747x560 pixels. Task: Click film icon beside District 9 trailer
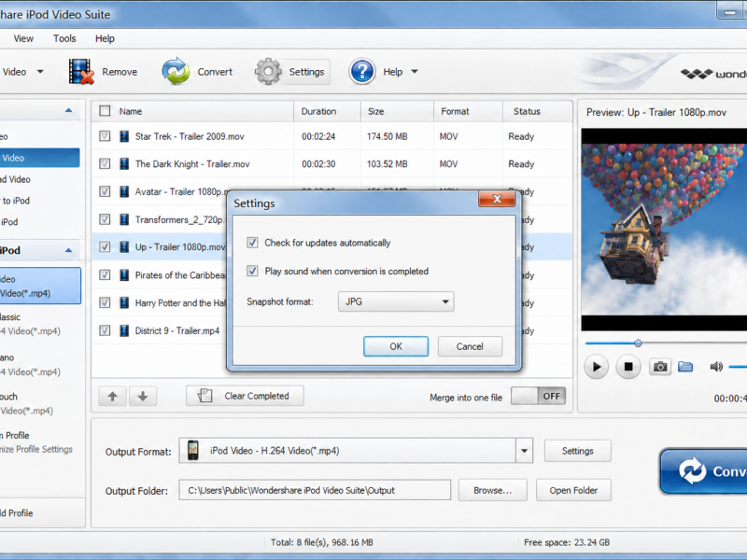tap(124, 330)
